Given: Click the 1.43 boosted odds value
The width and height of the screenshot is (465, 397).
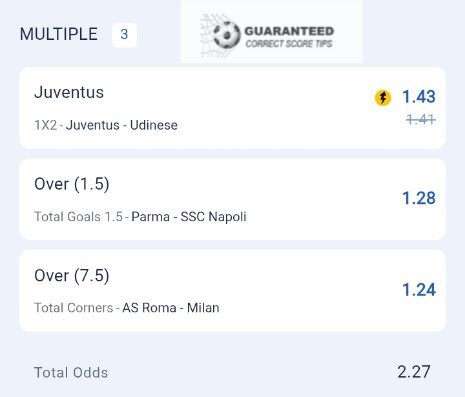Looking at the screenshot, I should click(419, 97).
